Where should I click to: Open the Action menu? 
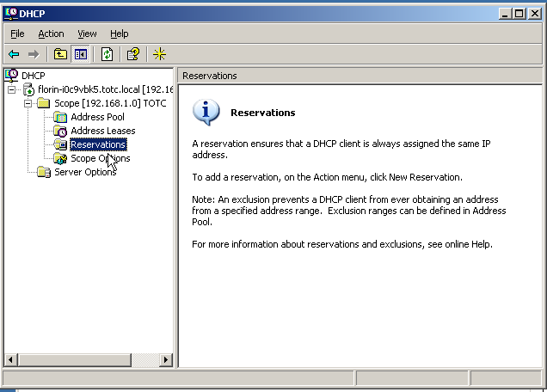[51, 34]
